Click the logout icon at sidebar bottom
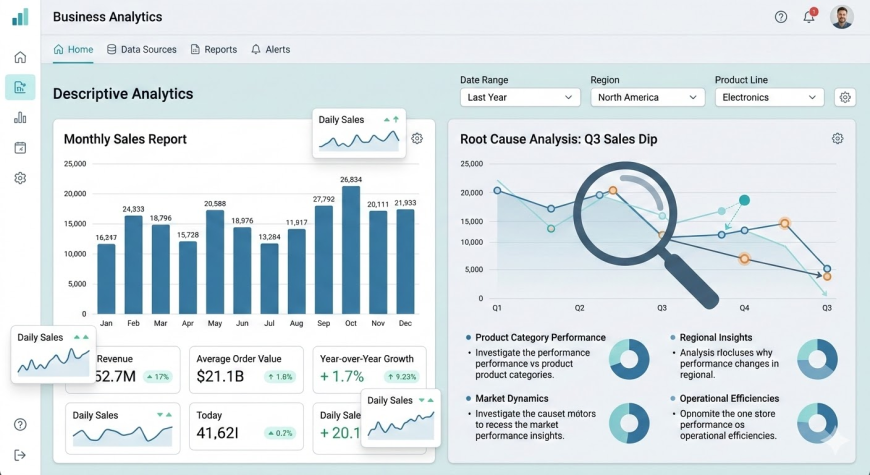Viewport: 870px width, 475px height. (20, 455)
